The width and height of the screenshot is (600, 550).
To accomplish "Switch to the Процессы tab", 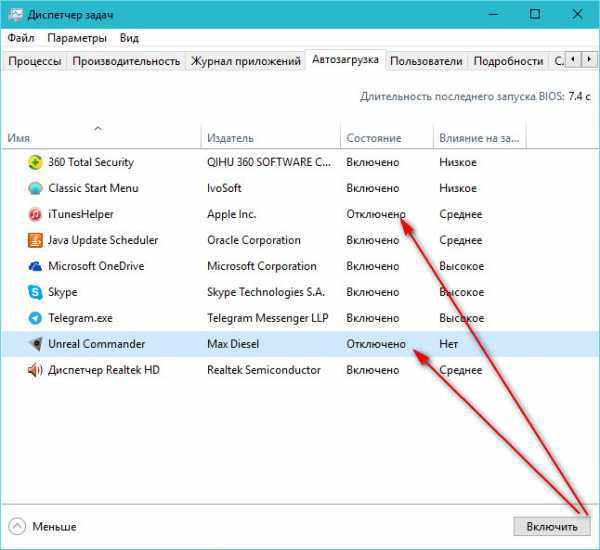I will click(x=35, y=61).
